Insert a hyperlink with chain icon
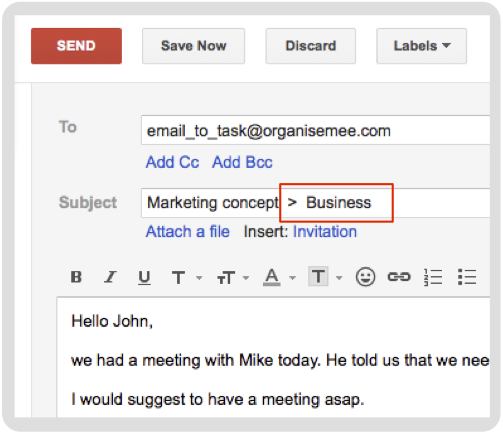The height and width of the screenshot is (434, 503). click(x=399, y=277)
